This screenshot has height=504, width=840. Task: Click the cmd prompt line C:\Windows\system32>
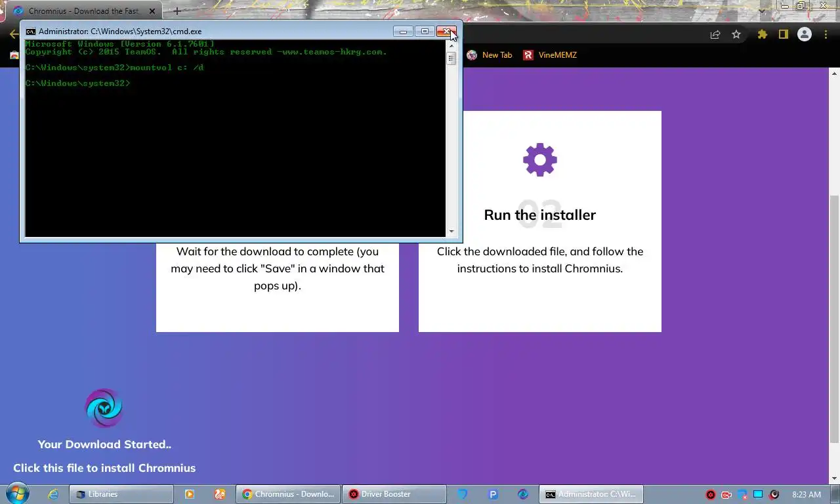(77, 83)
